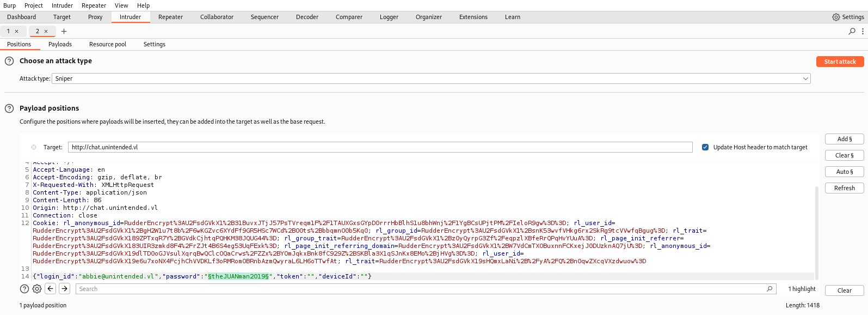Go to previous search match arrow
Viewport: 868px width, 315px height.
pos(51,289)
